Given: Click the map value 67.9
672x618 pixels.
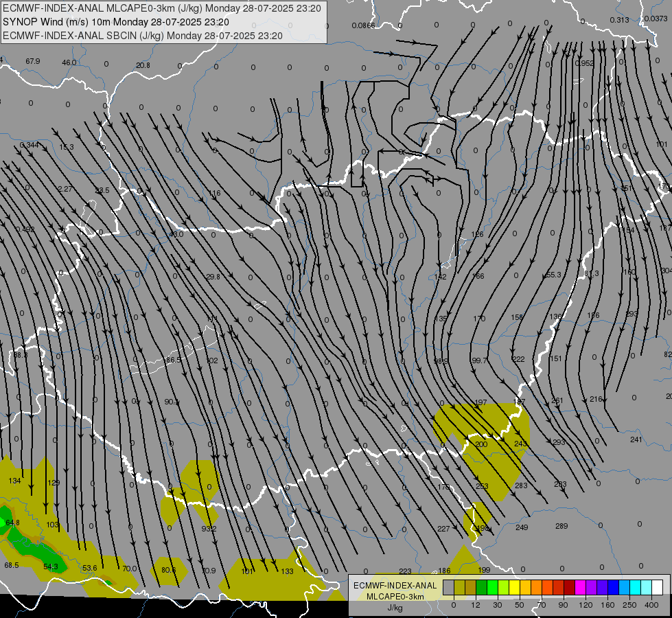Looking at the screenshot, I should click(x=32, y=61).
